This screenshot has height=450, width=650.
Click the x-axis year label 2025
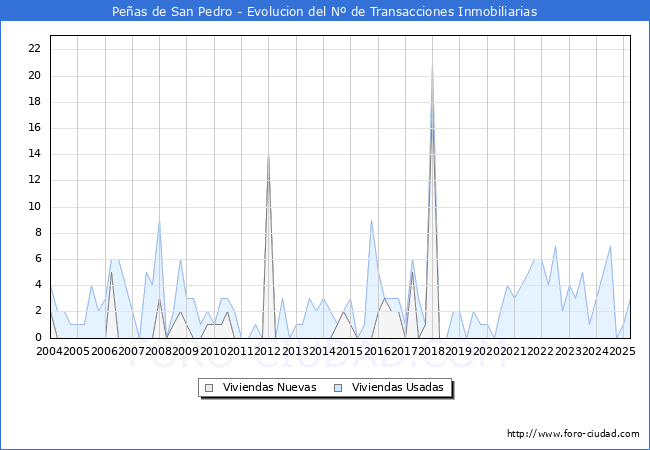click(x=623, y=351)
